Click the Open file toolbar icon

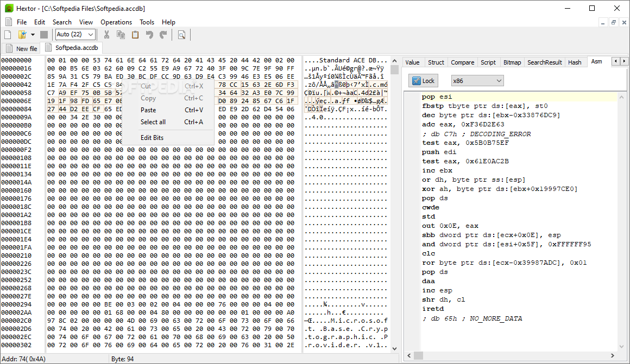coord(22,35)
